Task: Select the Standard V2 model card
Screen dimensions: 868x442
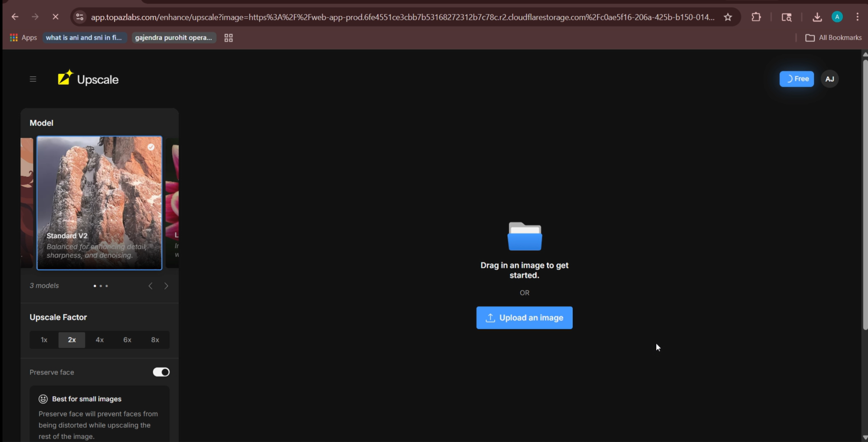Action: 99,203
